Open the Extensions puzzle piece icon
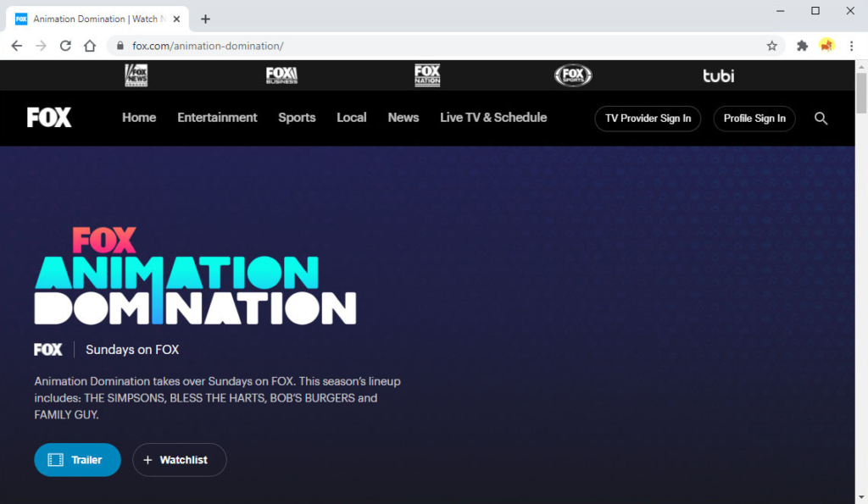 click(x=802, y=46)
